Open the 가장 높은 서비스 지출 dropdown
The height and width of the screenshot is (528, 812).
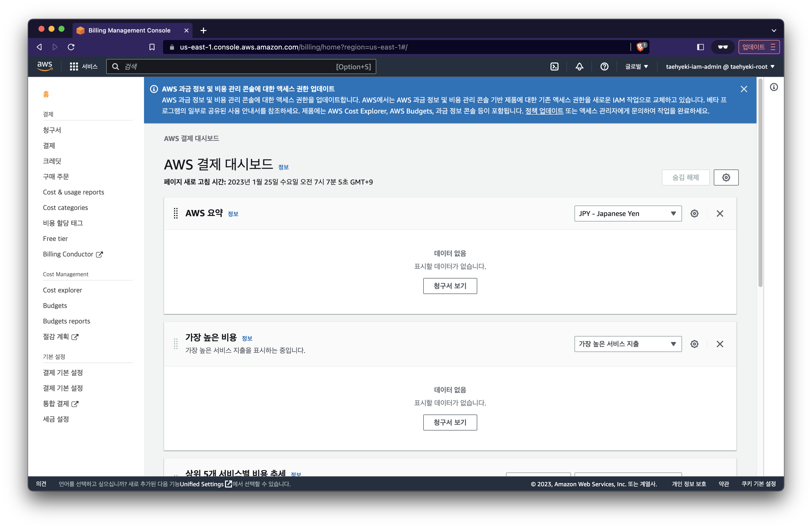pyautogui.click(x=628, y=344)
